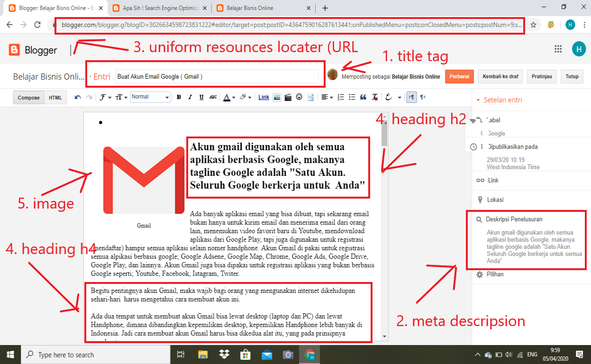This screenshot has height=364, width=591.
Task: Click the orange Perbarui button
Action: coord(459,76)
